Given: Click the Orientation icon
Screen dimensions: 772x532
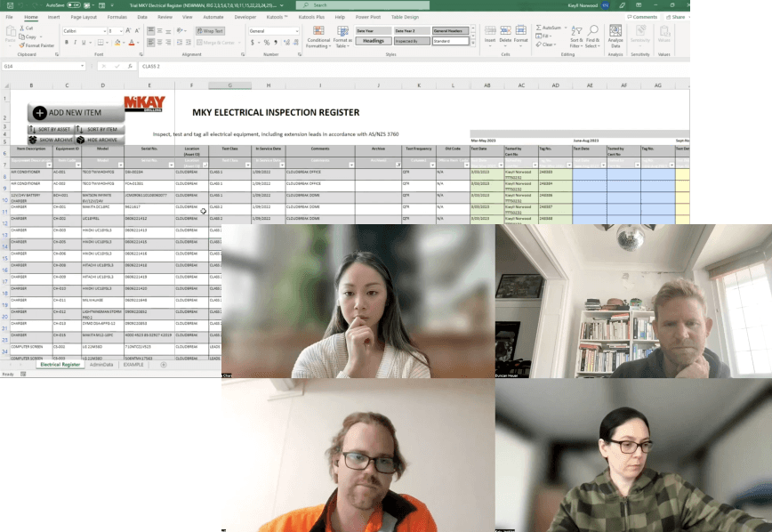Looking at the screenshot, I should [181, 31].
